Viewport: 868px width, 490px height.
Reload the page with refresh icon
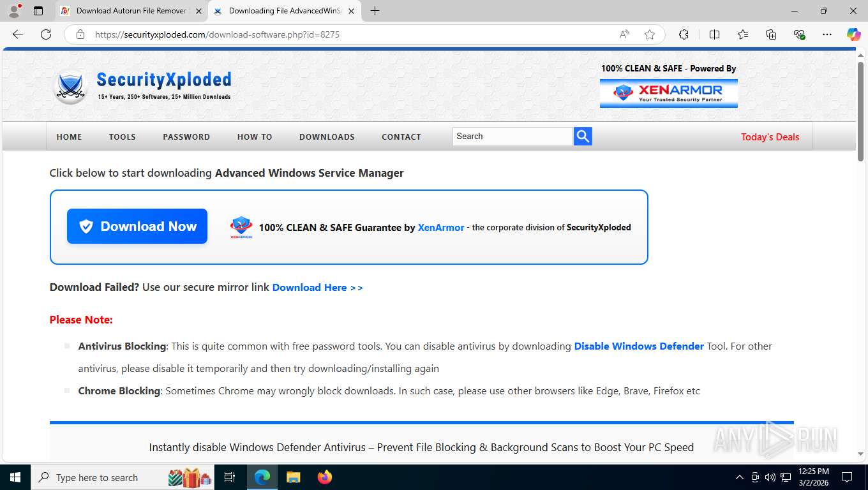46,34
